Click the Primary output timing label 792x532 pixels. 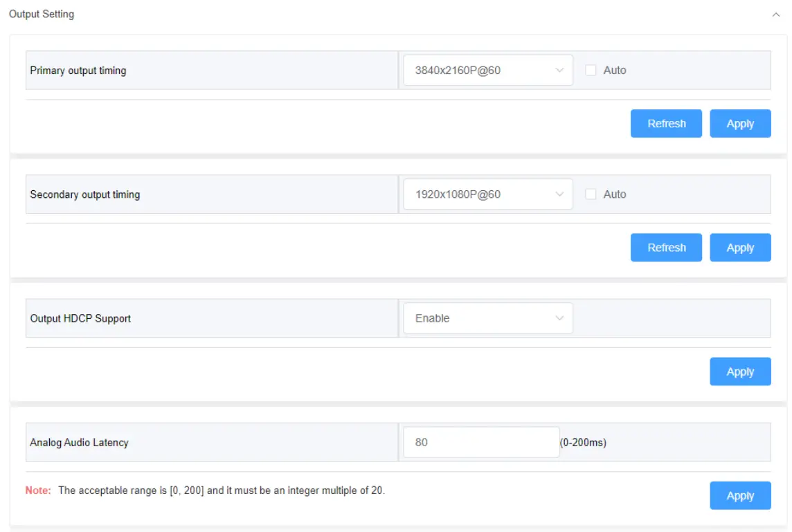(78, 71)
